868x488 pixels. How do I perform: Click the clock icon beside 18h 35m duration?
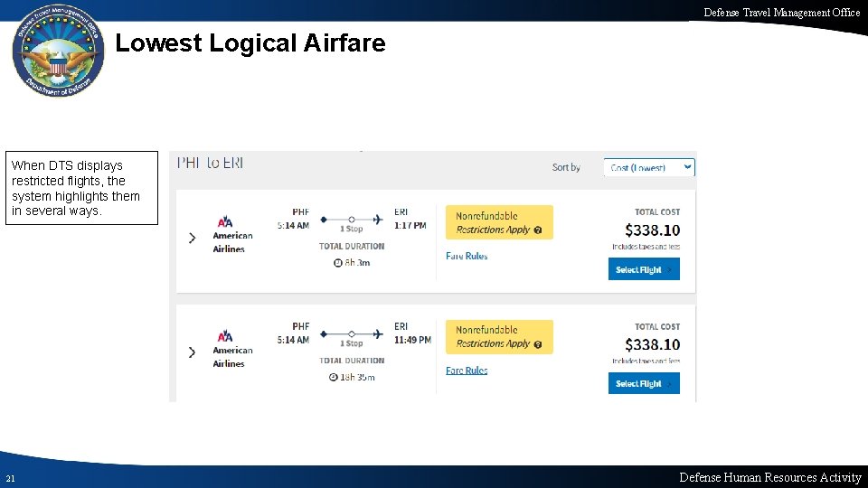(x=334, y=377)
